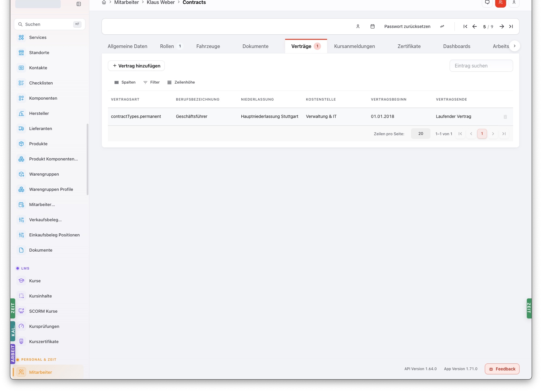
Task: Select table page 1 button
Action: click(482, 134)
